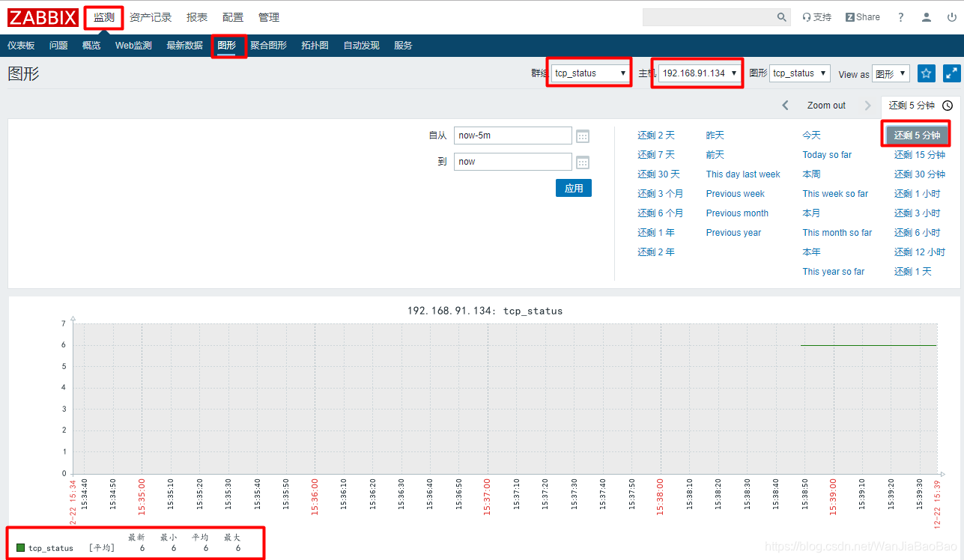964x560 pixels.
Task: Go to 拓扑图 submenu
Action: pos(315,46)
